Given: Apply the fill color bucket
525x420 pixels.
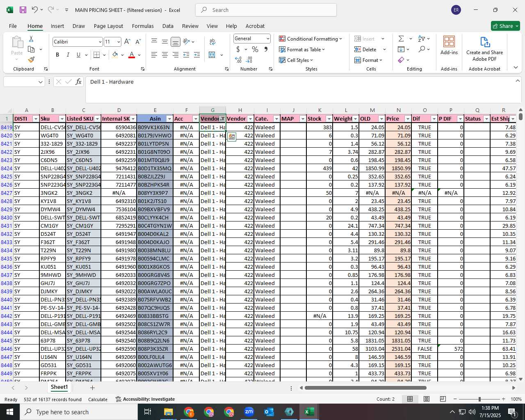Looking at the screenshot, I should tap(115, 55).
